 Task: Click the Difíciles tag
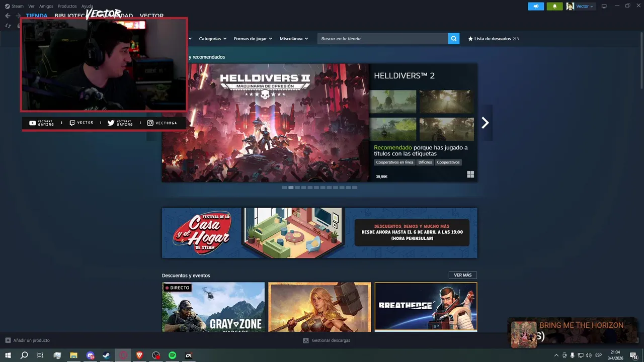click(x=425, y=162)
